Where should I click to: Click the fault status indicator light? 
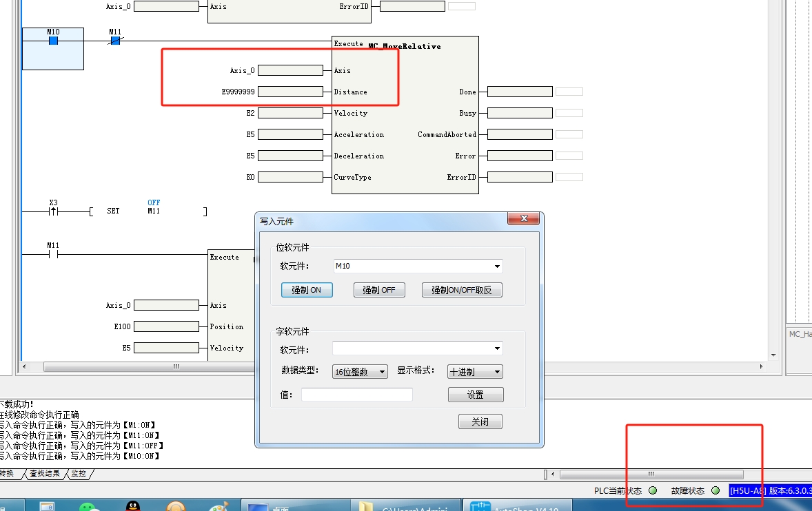[715, 490]
